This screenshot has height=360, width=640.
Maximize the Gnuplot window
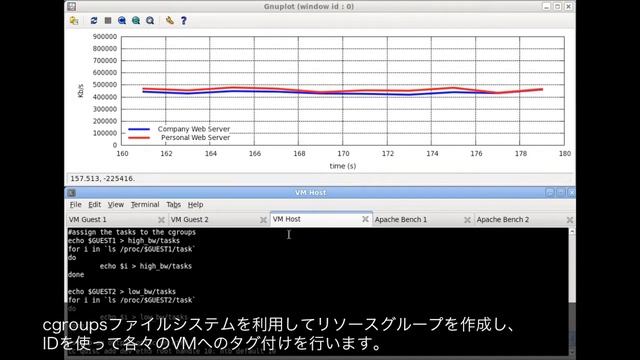(558, 7)
